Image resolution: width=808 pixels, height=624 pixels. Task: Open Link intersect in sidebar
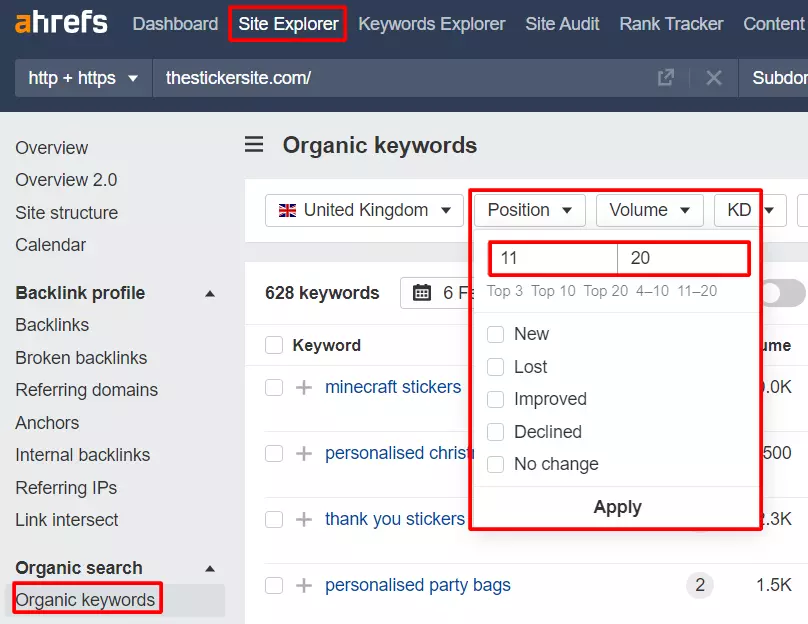pyautogui.click(x=66, y=520)
